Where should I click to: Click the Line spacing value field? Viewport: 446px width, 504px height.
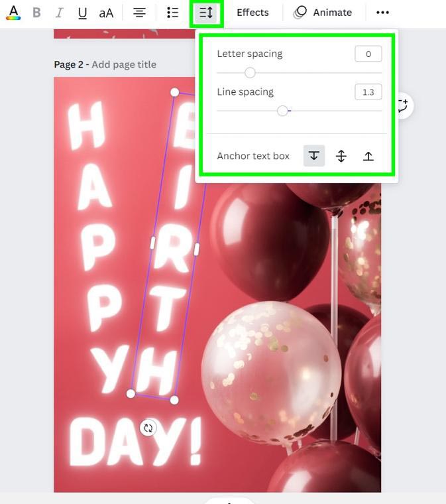(368, 92)
